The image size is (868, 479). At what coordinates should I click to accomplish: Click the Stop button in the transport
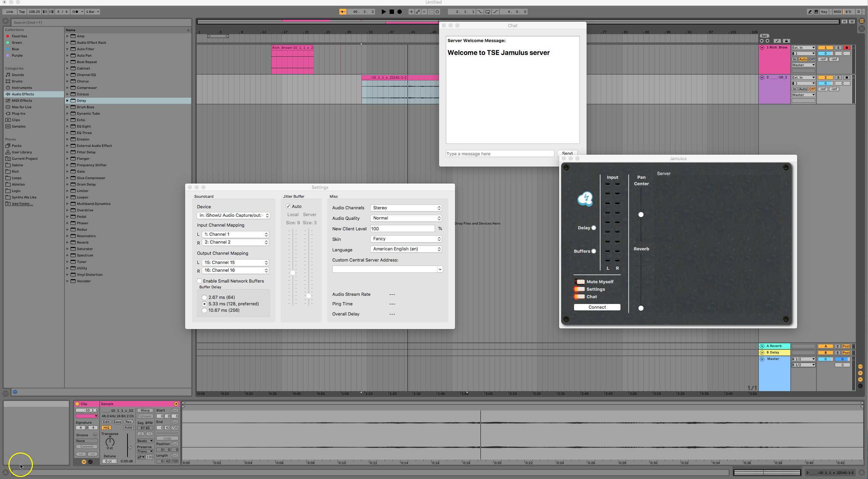click(x=392, y=12)
